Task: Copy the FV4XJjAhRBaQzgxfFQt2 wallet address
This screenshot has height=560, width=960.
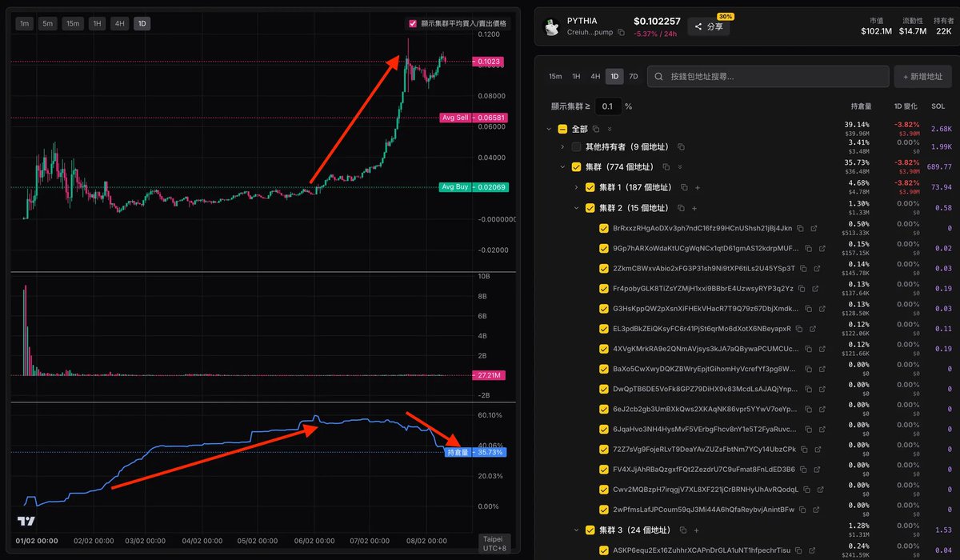Action: pos(805,469)
